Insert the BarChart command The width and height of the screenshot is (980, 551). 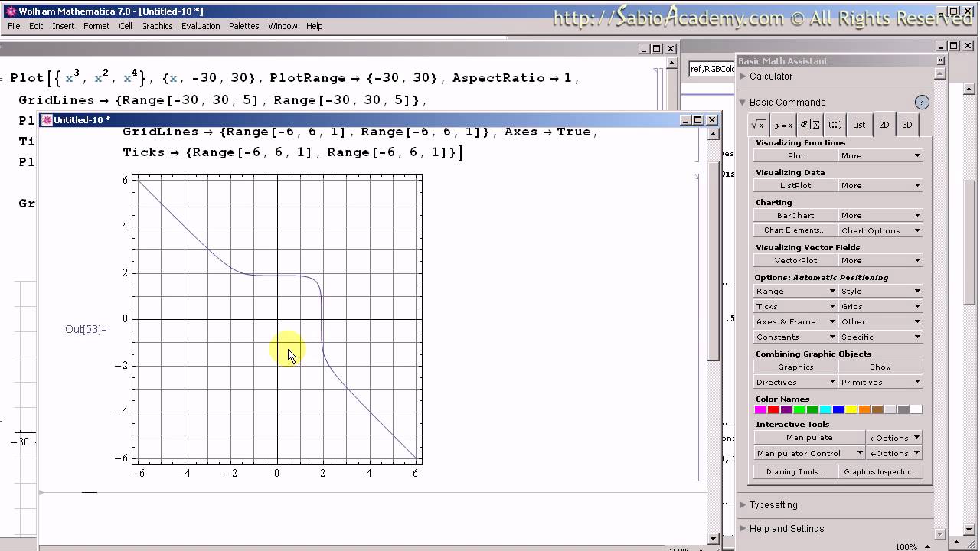795,215
